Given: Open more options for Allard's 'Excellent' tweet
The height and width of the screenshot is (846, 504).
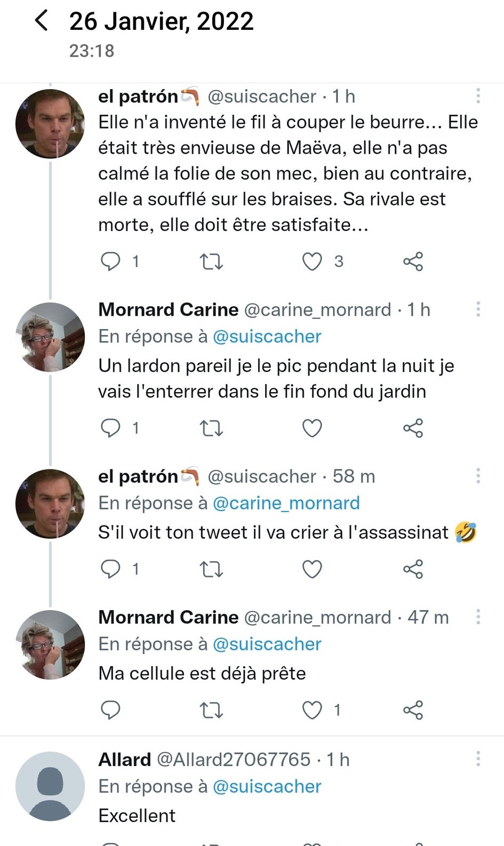Looking at the screenshot, I should [x=478, y=759].
